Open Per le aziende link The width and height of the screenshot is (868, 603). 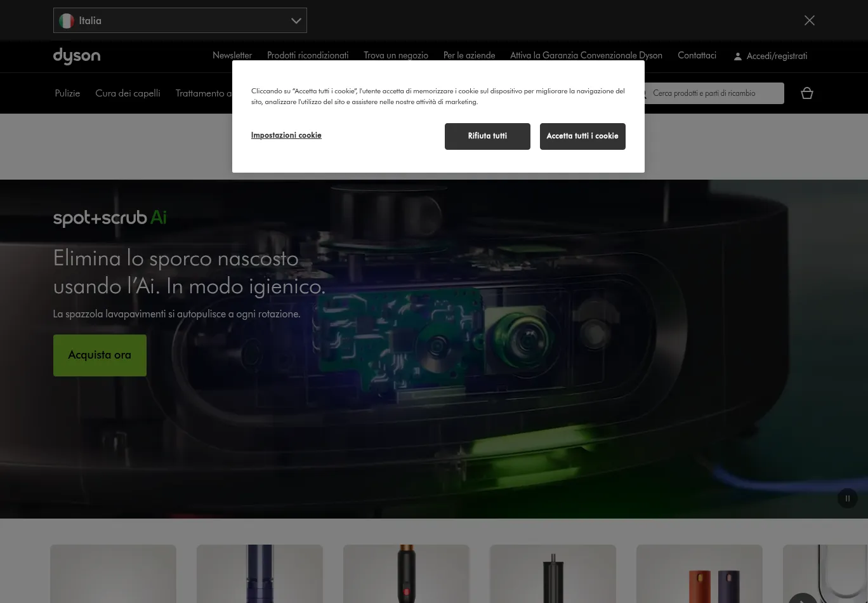[x=469, y=56]
